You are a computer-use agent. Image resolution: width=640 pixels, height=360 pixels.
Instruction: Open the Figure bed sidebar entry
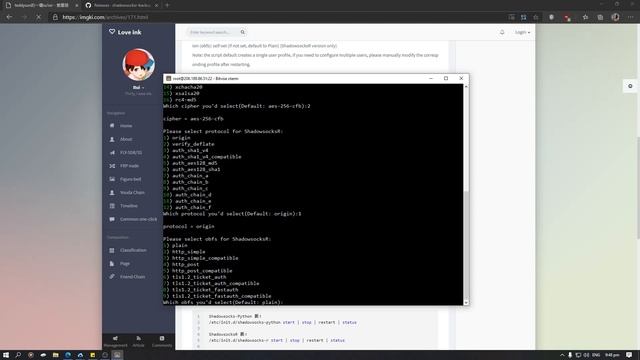[x=130, y=179]
